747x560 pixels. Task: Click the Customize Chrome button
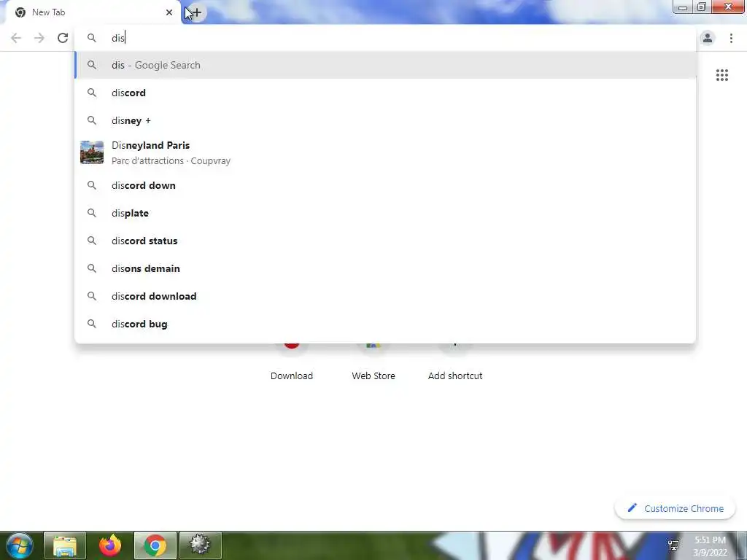675,508
